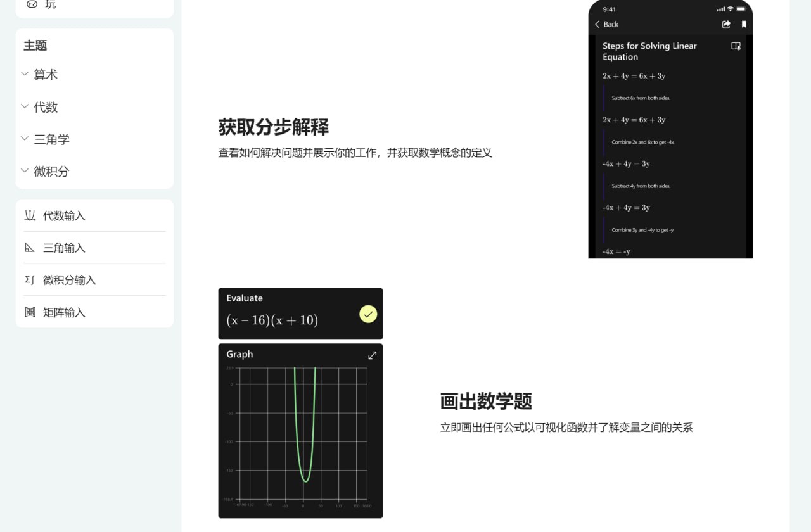Viewport: 811px width, 532px height.
Task: Click the 微积分输入 sigma integral icon
Action: point(30,280)
